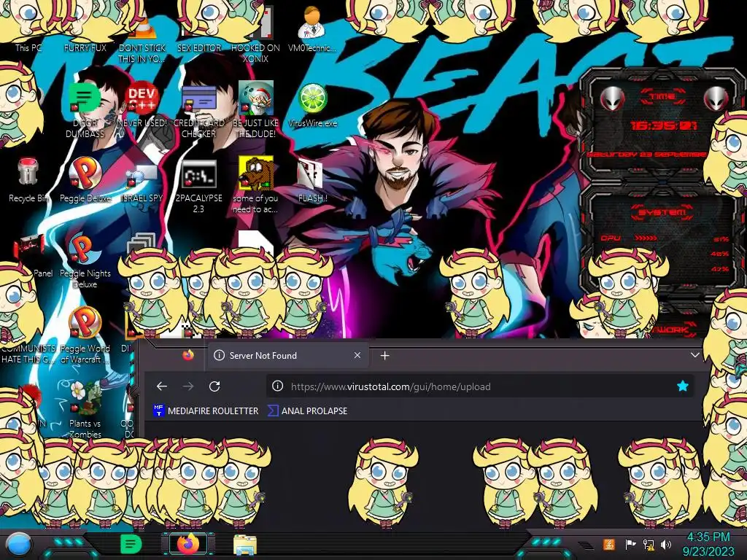The width and height of the screenshot is (747, 560).
Task: Reload the Firefox page
Action: tap(214, 386)
